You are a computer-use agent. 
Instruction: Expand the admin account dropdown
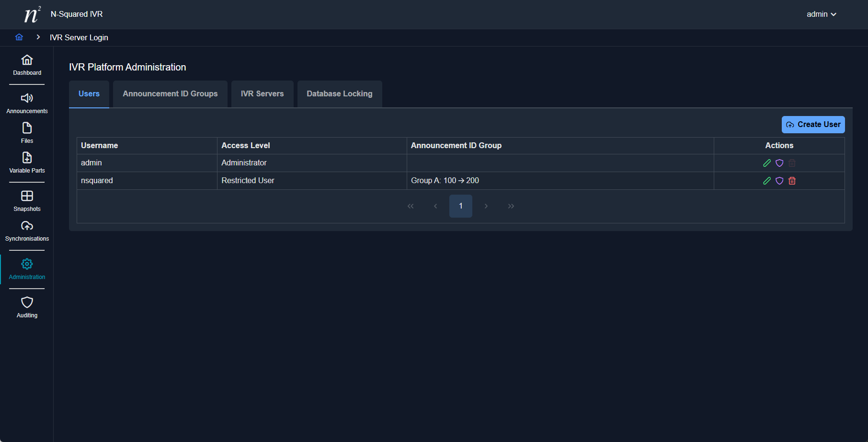pos(821,14)
